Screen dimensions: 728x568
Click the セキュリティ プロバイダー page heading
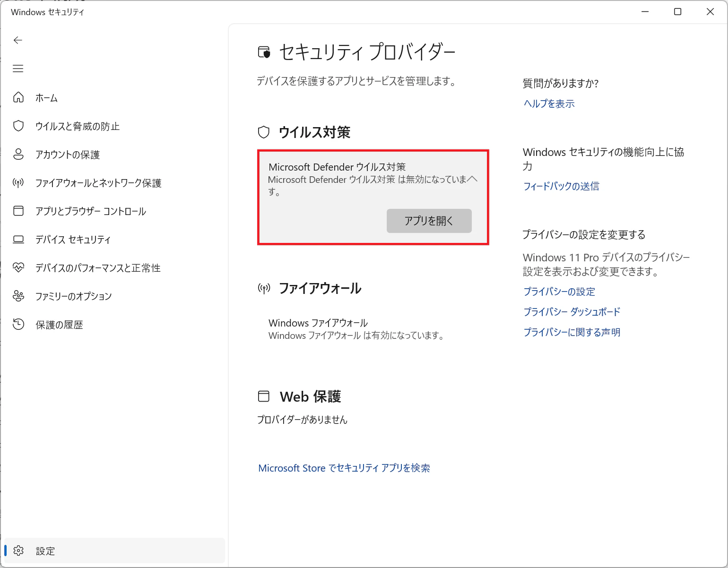coord(367,52)
